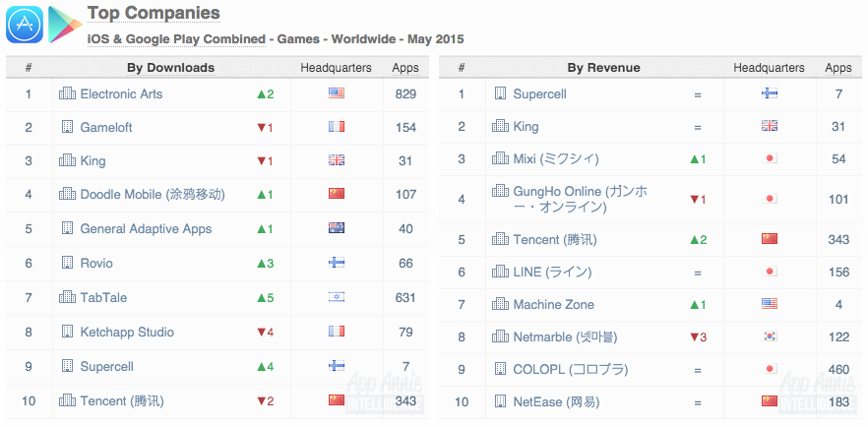
Task: Click the company icon beside Netmarble
Action: point(500,335)
